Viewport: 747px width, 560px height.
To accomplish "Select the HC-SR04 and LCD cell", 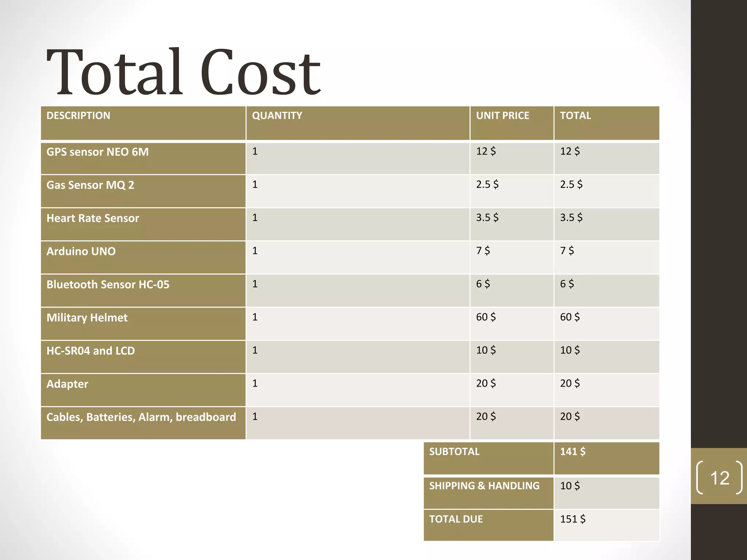I will (90, 351).
